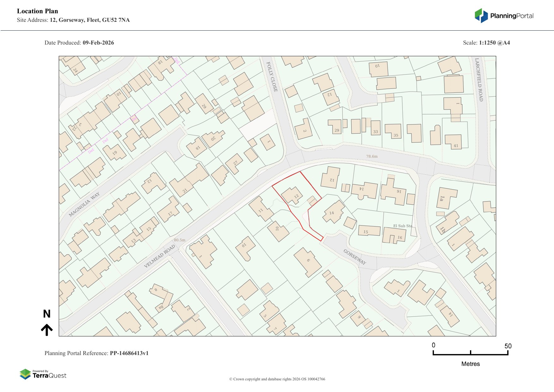Select the site address text
Viewport: 554px width, 392px height.
[73, 20]
